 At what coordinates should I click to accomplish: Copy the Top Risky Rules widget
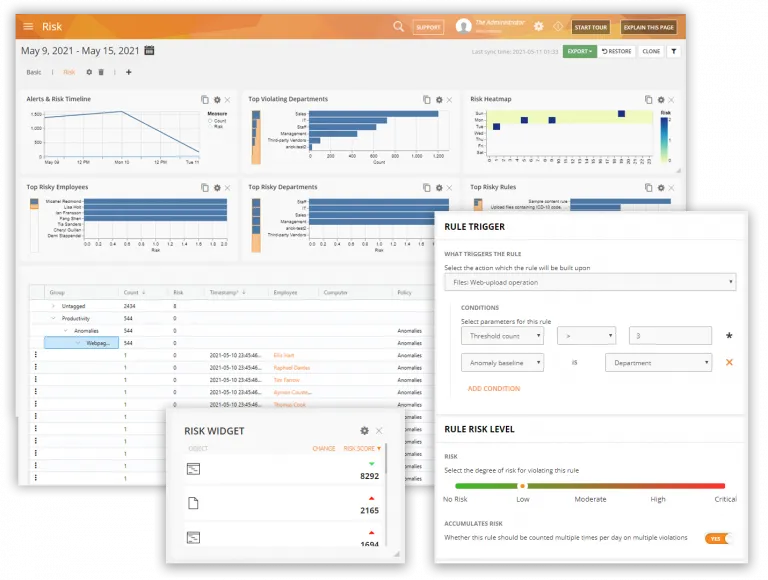pyautogui.click(x=648, y=188)
